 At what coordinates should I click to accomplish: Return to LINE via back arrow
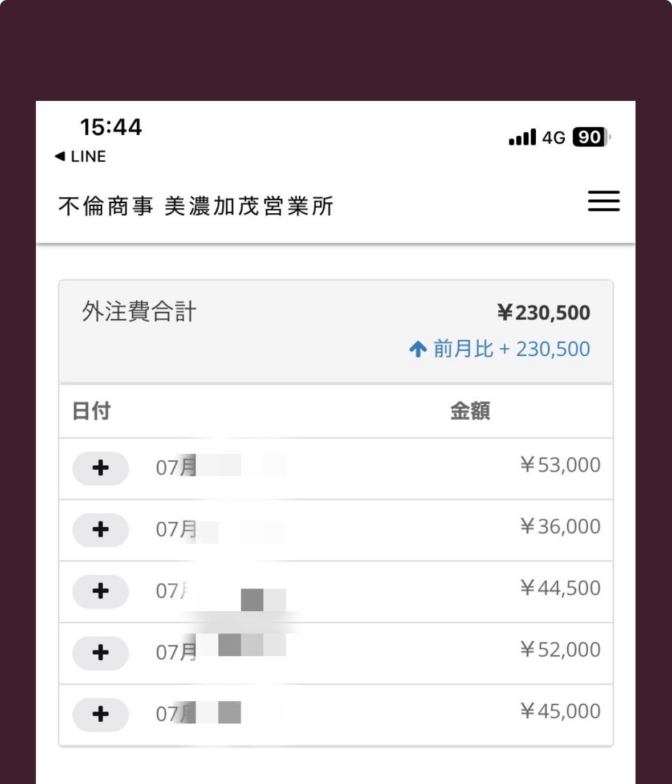click(80, 156)
